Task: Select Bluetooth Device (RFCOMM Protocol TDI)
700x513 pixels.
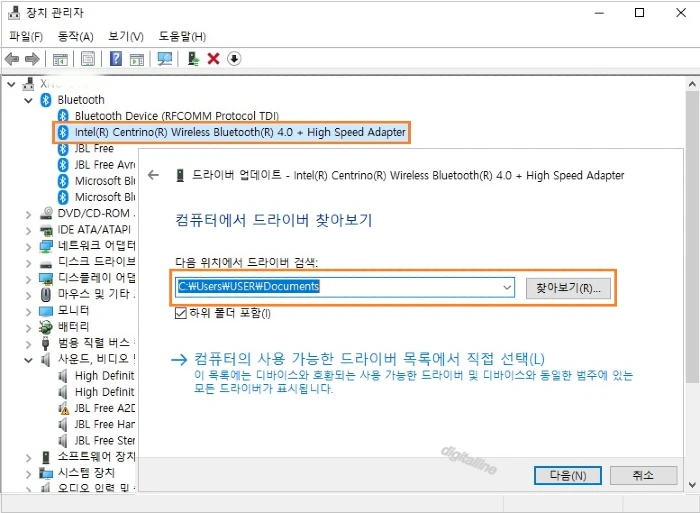Action: click(x=177, y=116)
